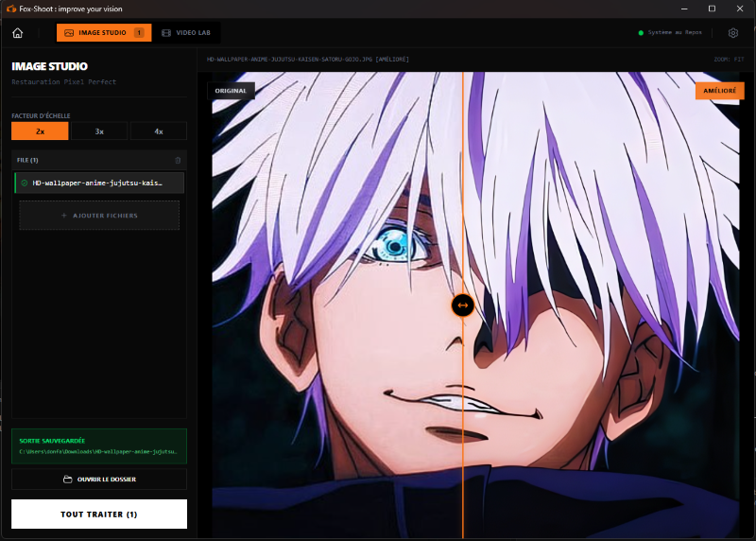Click the green checkmark status icon
Screen dimensions: 756x541
[x=25, y=183]
